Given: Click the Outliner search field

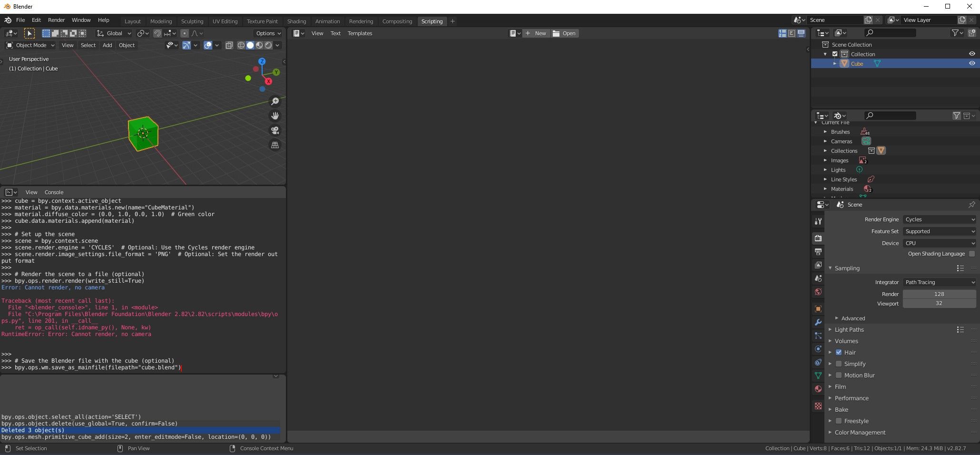Looking at the screenshot, I should tap(890, 33).
